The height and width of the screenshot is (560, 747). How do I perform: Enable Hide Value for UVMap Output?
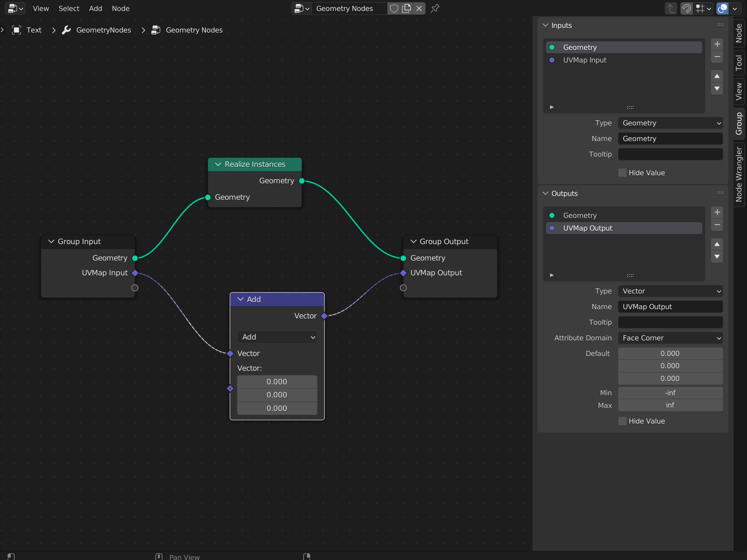pyautogui.click(x=622, y=421)
